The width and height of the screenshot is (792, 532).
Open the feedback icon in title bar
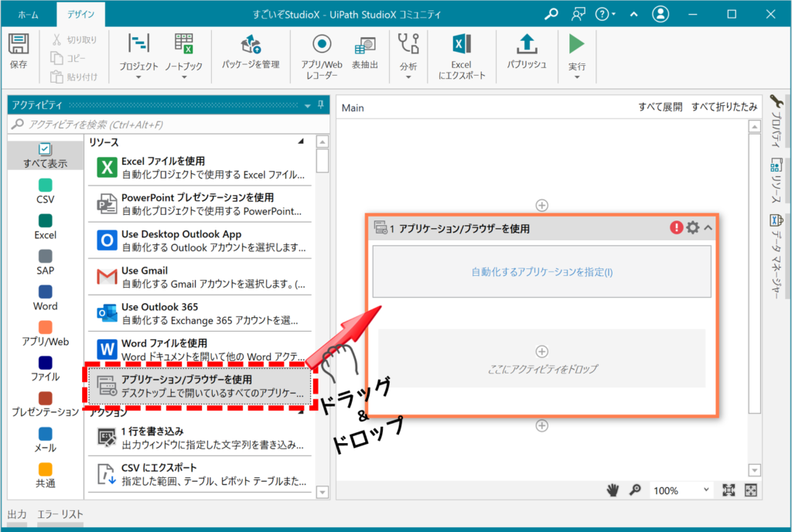[578, 14]
